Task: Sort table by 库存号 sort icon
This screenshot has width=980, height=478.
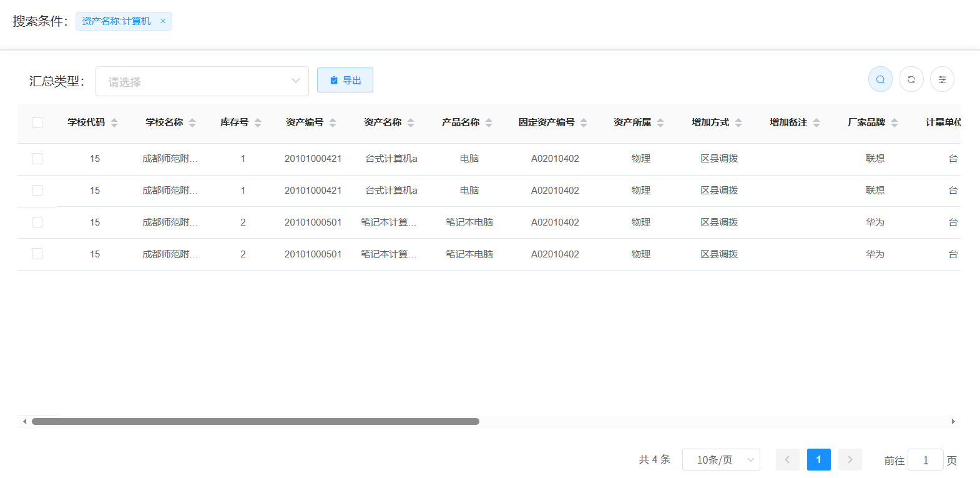Action: pos(258,122)
